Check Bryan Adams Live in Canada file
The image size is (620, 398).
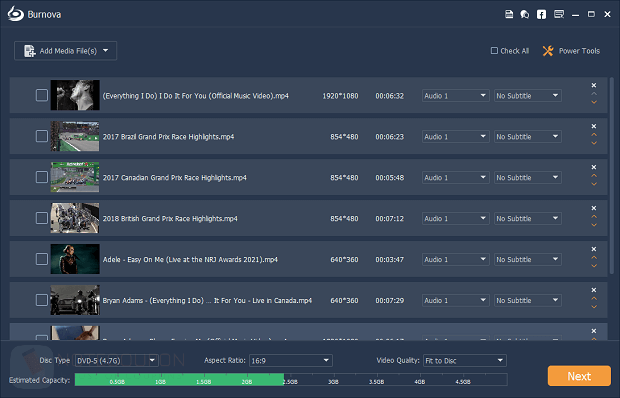tap(42, 300)
